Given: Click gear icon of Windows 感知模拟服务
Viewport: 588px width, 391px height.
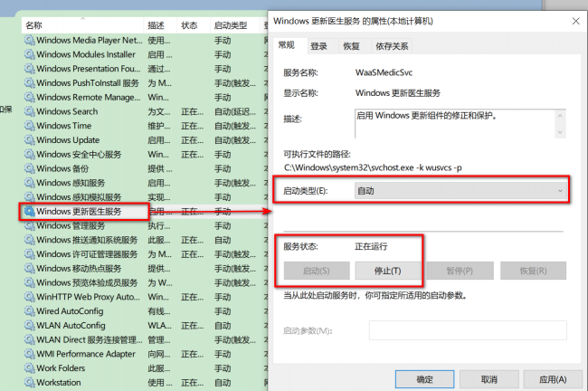Looking at the screenshot, I should tap(30, 197).
